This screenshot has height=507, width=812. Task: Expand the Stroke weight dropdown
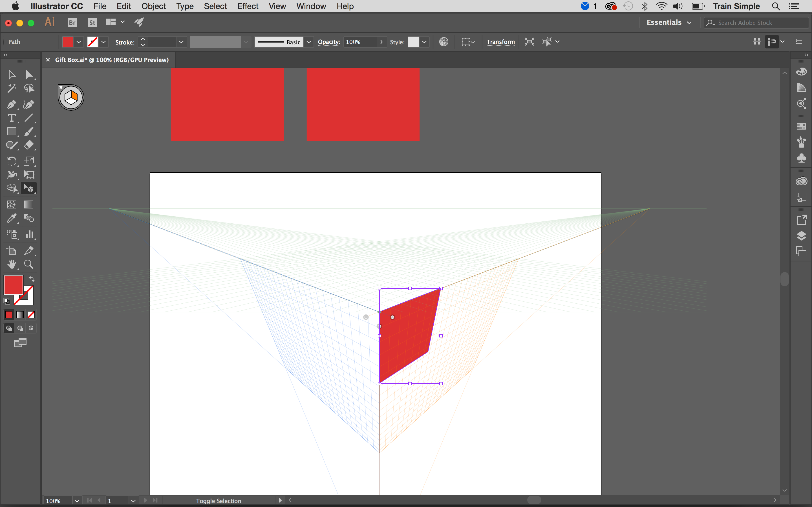pyautogui.click(x=181, y=41)
